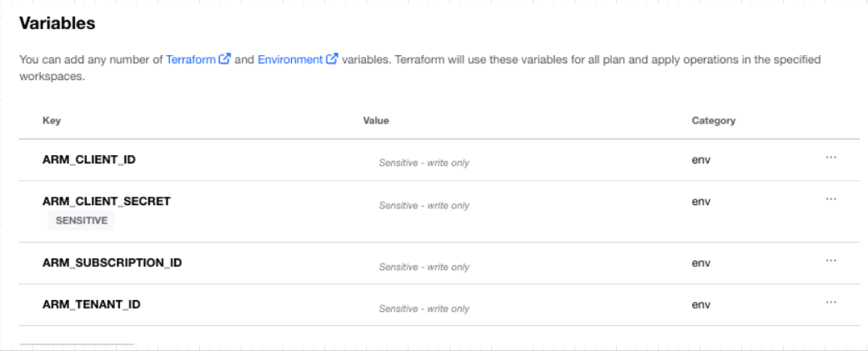
Task: Click the Terraform documentation link
Action: (x=190, y=60)
